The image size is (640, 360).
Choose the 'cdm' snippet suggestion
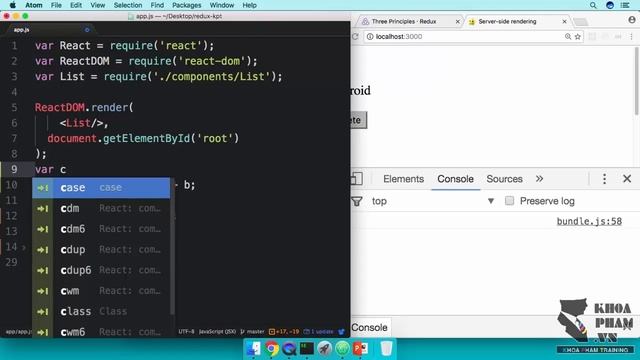(x=101, y=209)
